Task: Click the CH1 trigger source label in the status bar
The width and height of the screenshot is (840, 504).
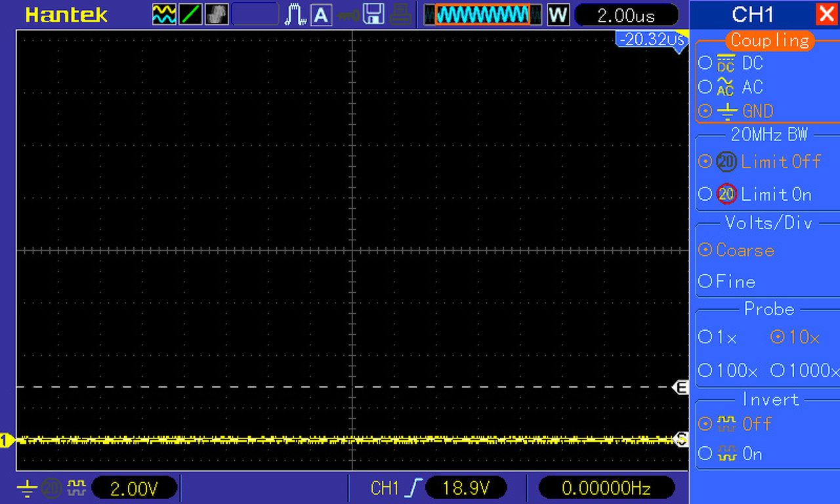Action: point(385,488)
